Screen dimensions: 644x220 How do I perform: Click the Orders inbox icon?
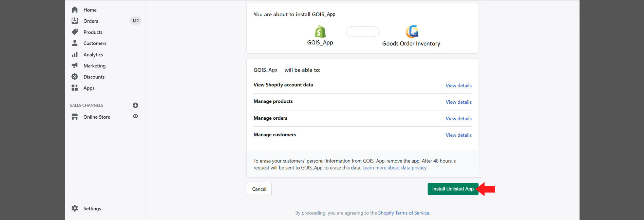click(x=75, y=21)
